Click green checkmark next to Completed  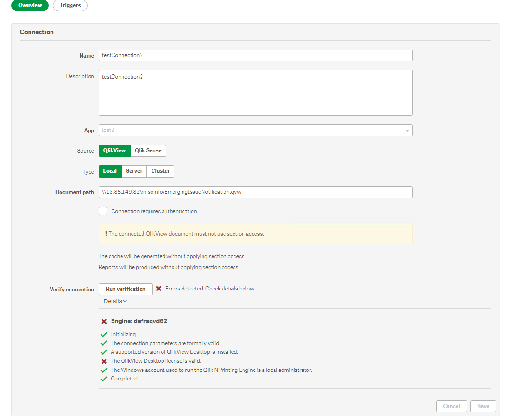tap(104, 379)
